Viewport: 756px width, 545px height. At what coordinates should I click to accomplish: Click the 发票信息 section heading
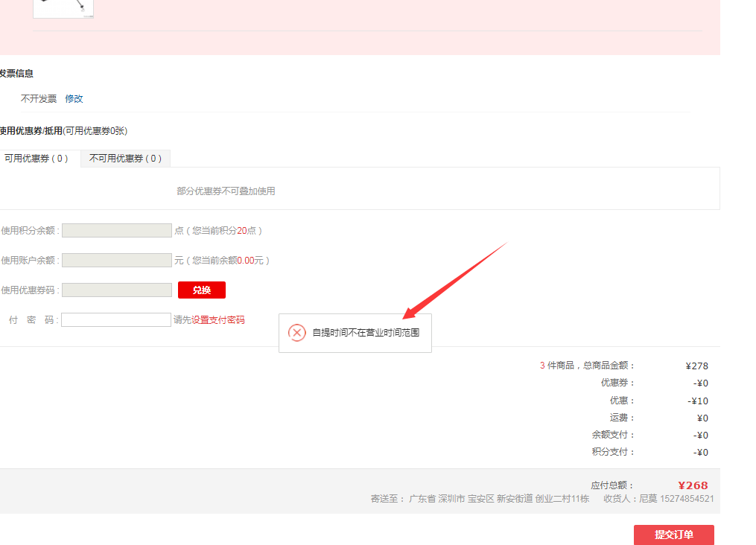(16, 74)
